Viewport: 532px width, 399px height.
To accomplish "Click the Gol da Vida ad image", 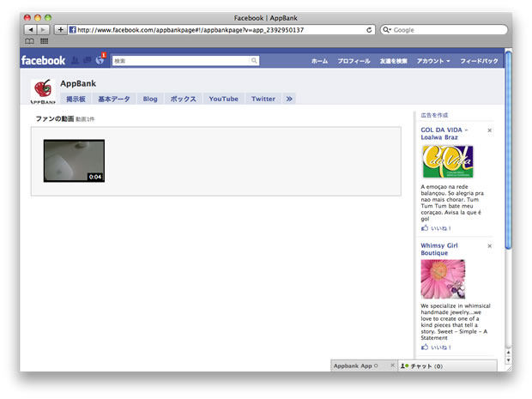I will [448, 161].
